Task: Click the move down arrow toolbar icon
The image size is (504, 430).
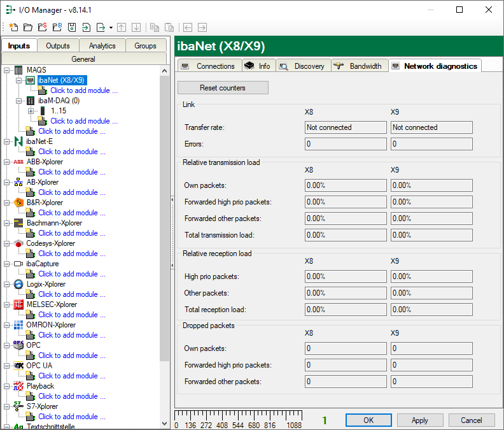Action: pyautogui.click(x=136, y=27)
